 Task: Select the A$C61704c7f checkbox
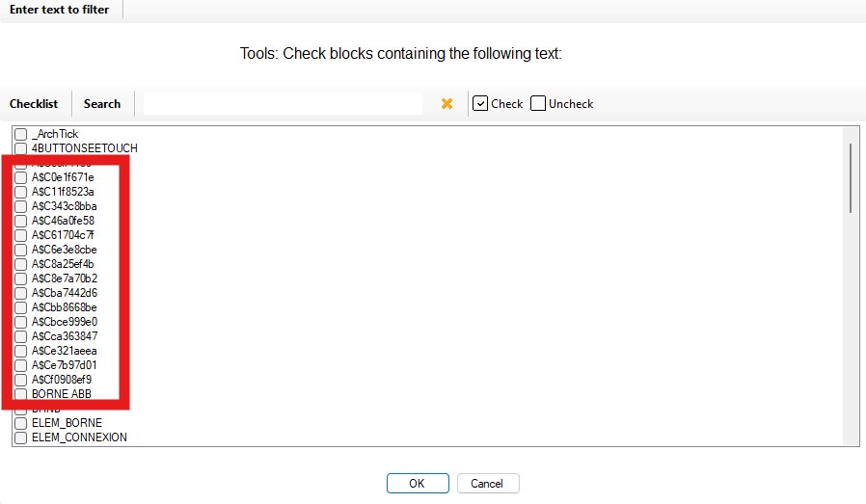20,235
